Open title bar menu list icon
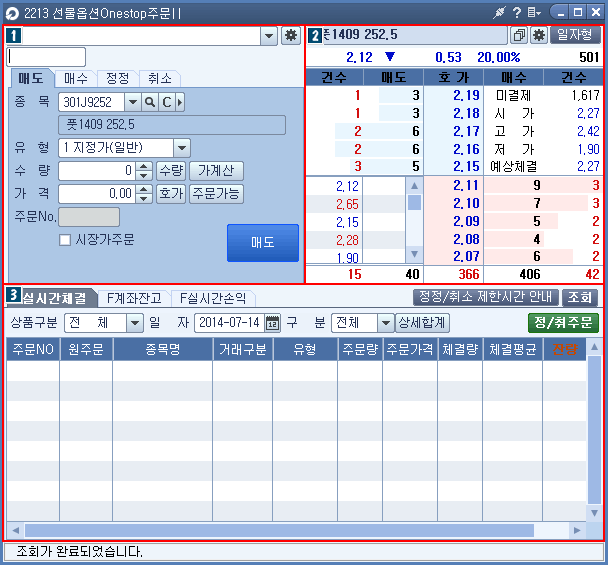608x565 pixels. (534, 13)
